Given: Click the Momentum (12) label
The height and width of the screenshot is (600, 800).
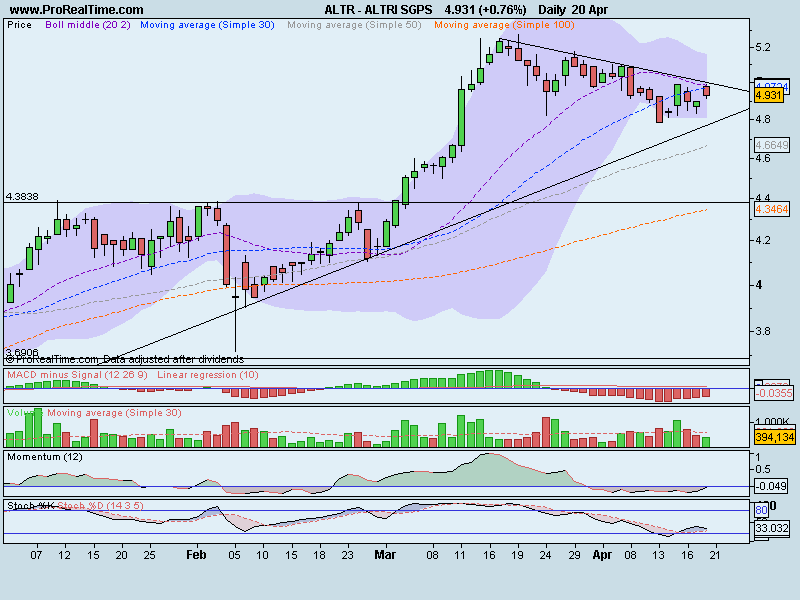Looking at the screenshot, I should (x=45, y=457).
